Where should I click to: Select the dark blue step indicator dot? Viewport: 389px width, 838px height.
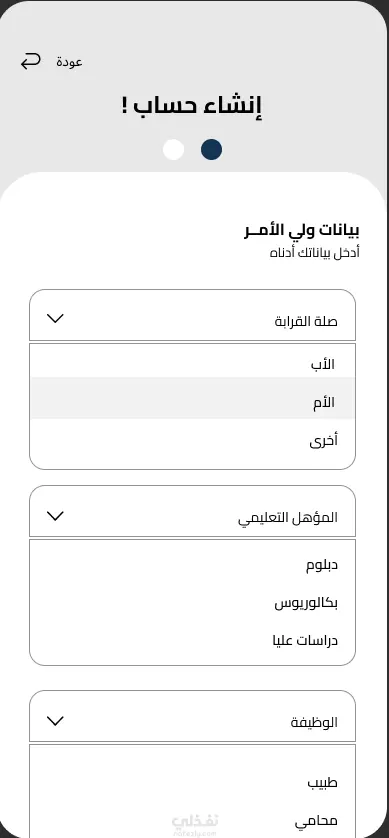click(x=211, y=150)
